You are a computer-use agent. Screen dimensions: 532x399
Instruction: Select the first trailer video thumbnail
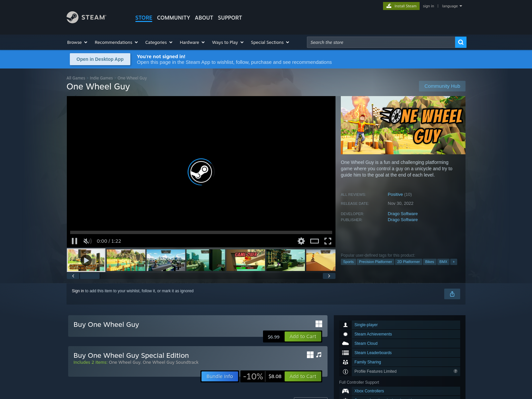click(86, 260)
